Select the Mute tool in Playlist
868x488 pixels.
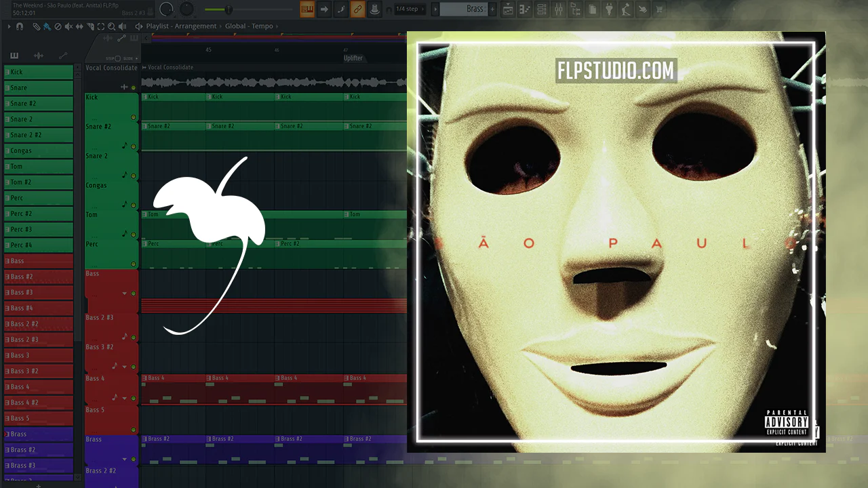[68, 26]
